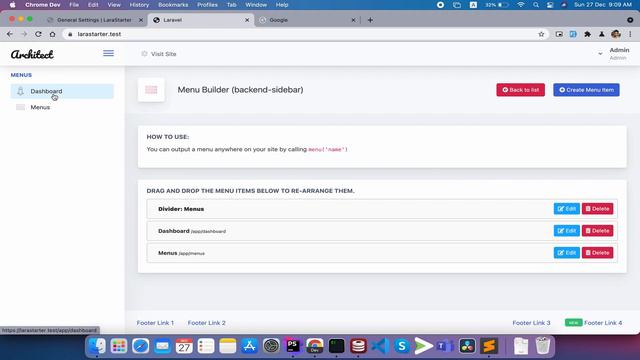Go back in browser history

[x=10, y=34]
